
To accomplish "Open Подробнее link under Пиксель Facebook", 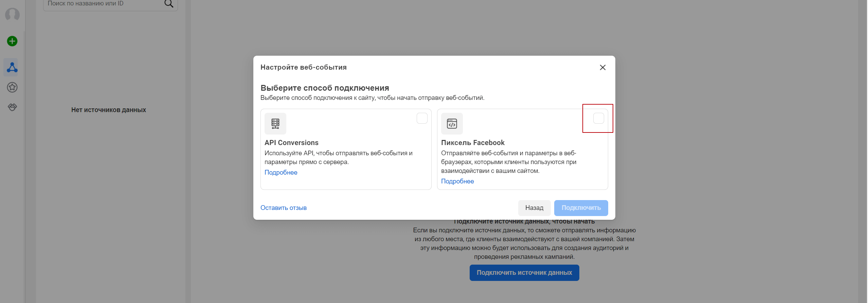I will point(457,181).
